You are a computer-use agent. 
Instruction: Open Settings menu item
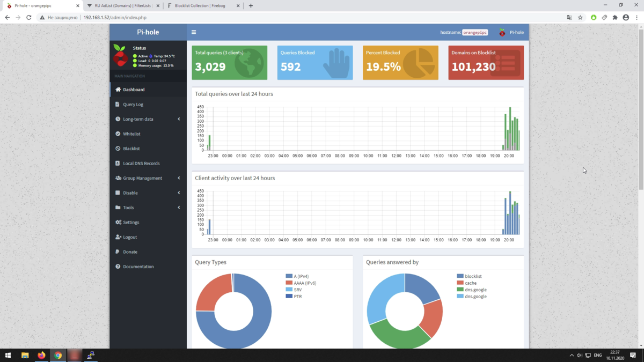[148, 222]
